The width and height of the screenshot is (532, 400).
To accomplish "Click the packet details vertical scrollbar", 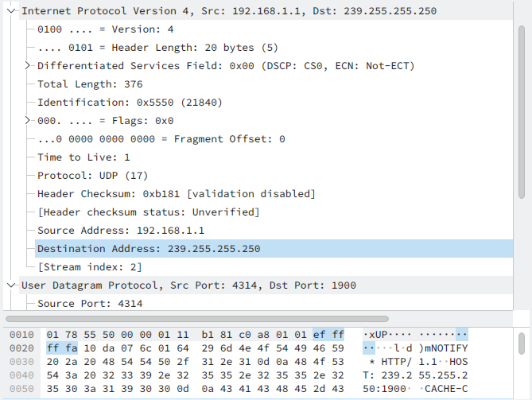I will coord(522,111).
